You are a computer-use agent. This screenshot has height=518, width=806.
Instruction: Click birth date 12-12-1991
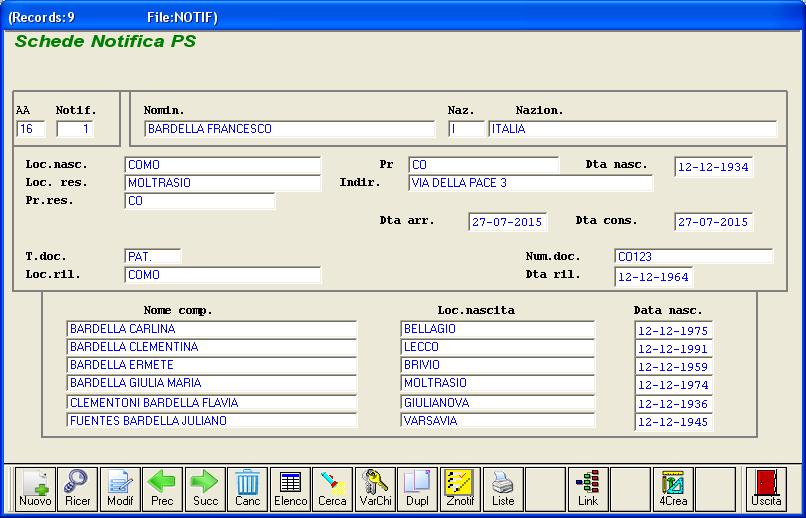pos(673,348)
